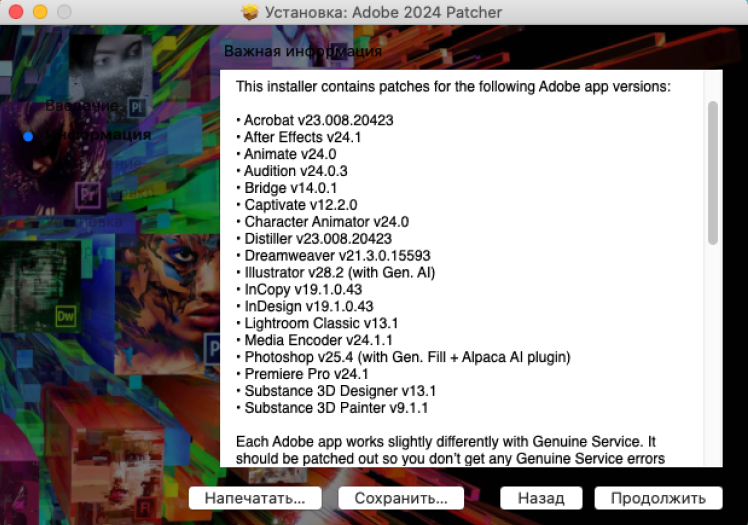Click the 'Важная информация' heading
Screen dimensions: 748x525
302,50
